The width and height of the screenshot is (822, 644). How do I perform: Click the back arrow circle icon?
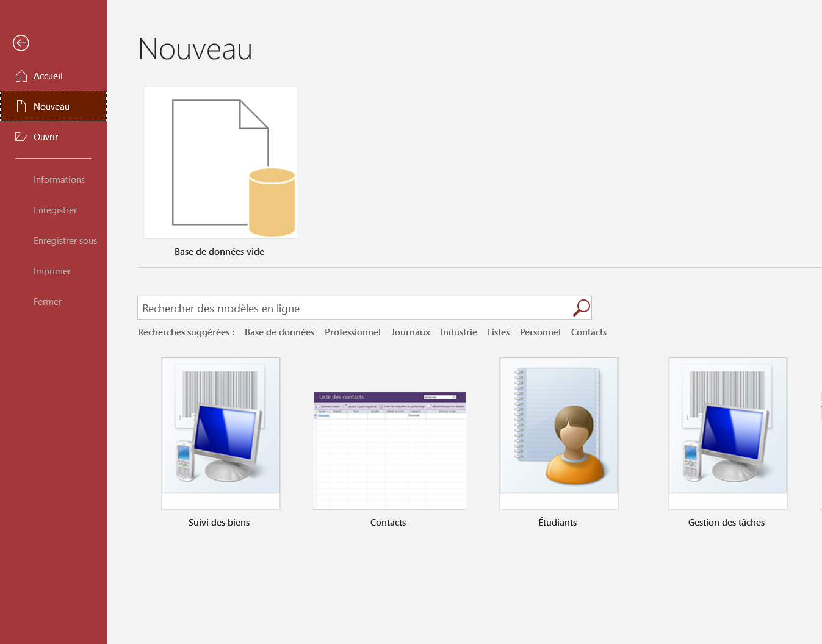click(21, 43)
